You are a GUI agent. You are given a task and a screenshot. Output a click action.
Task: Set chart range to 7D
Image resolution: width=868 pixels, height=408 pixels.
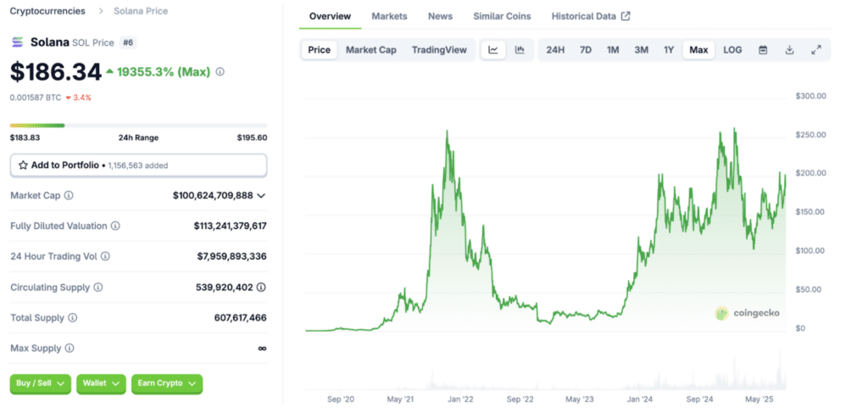pos(586,50)
